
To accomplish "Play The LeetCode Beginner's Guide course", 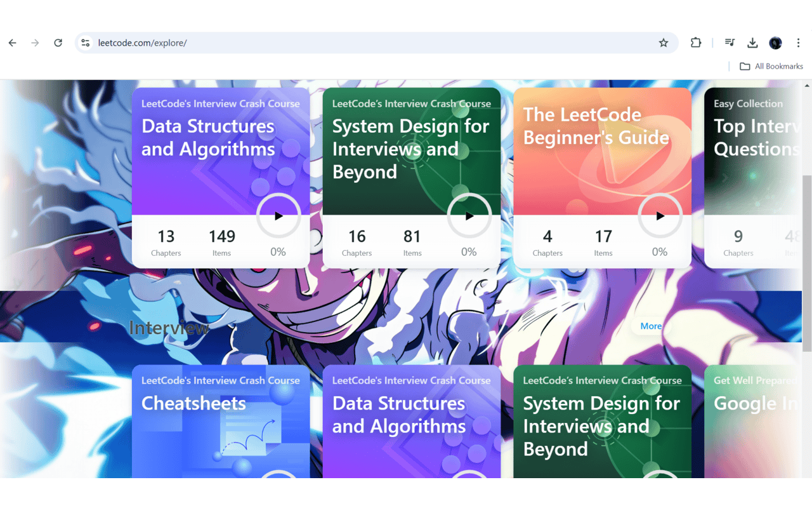I will point(660,216).
